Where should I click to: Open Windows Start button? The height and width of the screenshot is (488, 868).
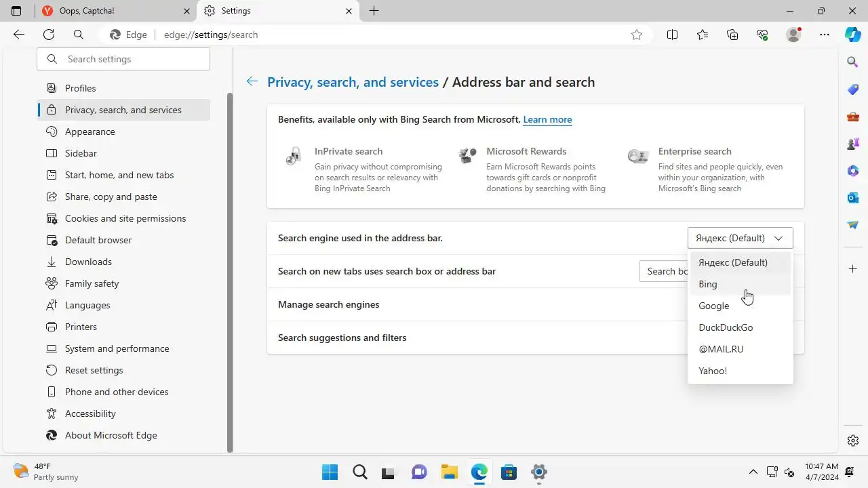tap(330, 472)
